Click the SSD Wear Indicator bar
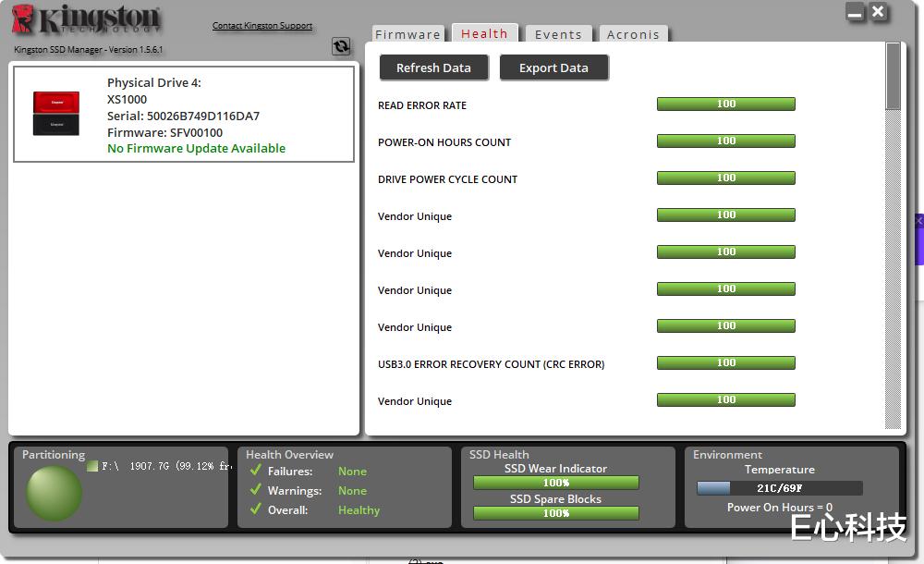 [x=555, y=483]
